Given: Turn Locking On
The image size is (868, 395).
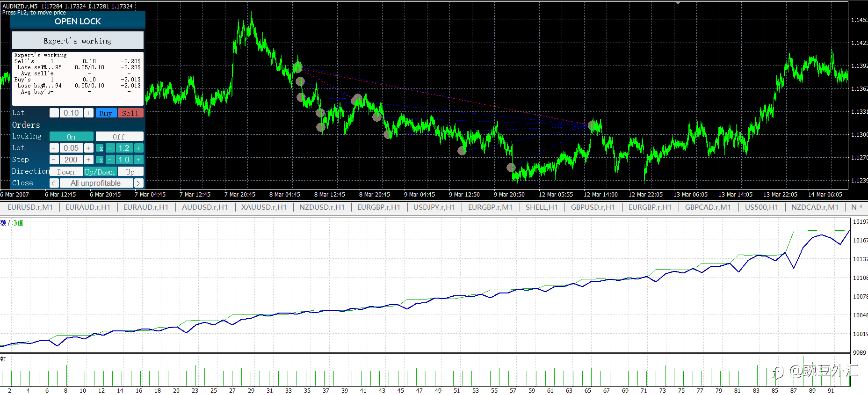Looking at the screenshot, I should 71,136.
